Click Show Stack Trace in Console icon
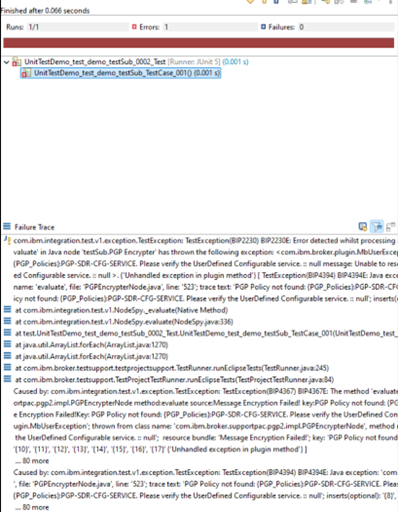The width and height of the screenshot is (398, 512). [x=363, y=227]
